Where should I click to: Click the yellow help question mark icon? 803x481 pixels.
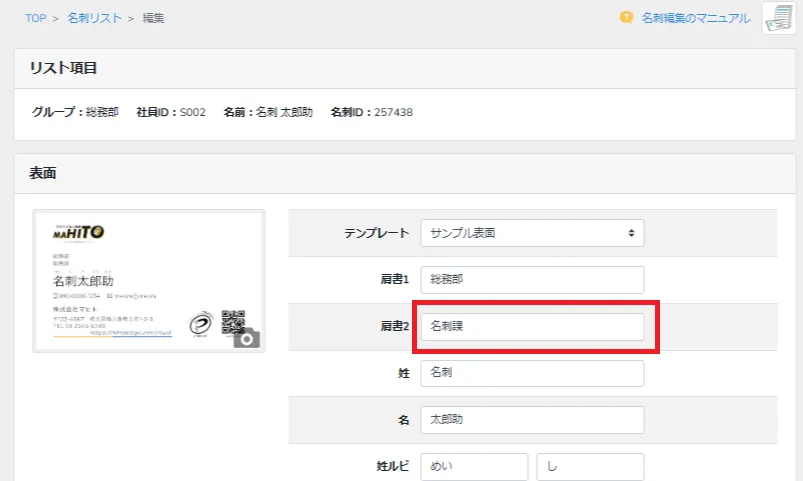[x=626, y=17]
